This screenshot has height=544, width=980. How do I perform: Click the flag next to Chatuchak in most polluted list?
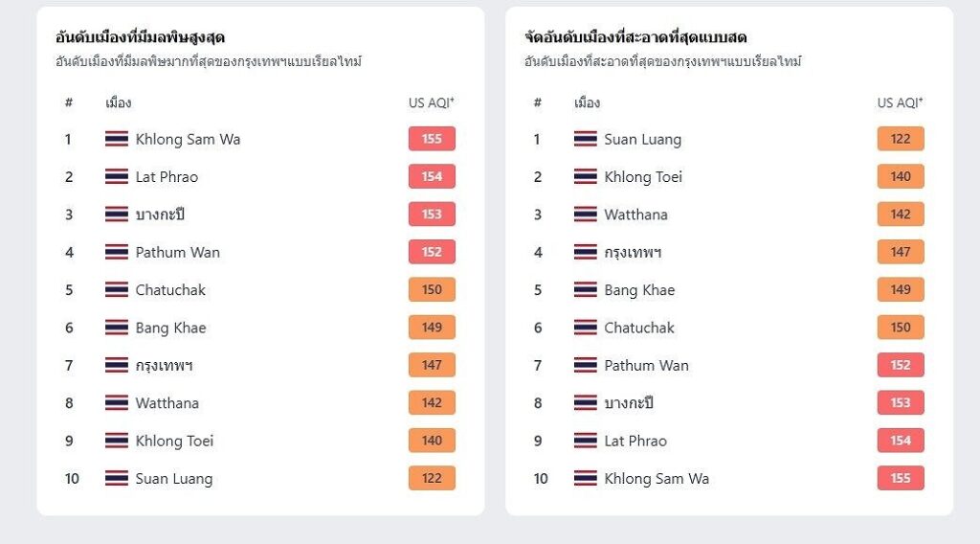117,289
